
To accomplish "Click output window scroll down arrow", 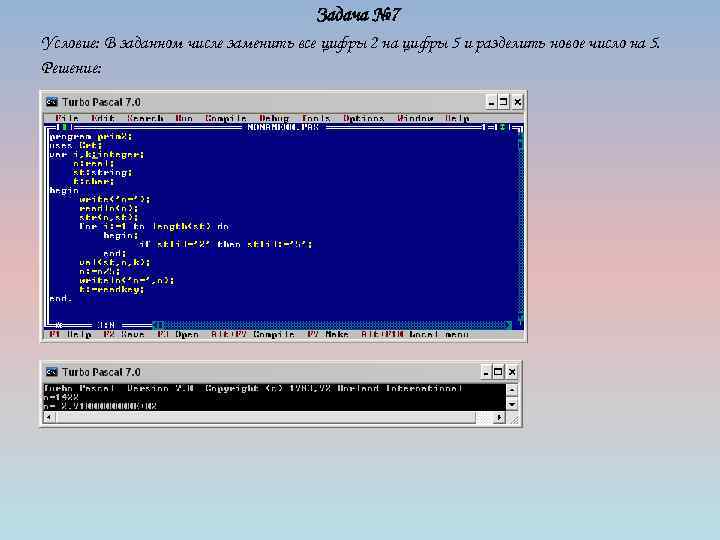I will click(512, 405).
